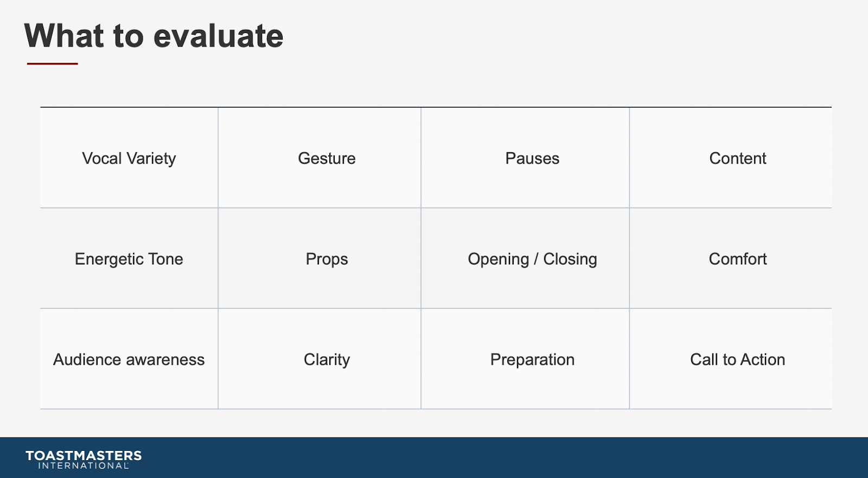
Task: Select the Vocal Variety cell
Action: coord(129,158)
